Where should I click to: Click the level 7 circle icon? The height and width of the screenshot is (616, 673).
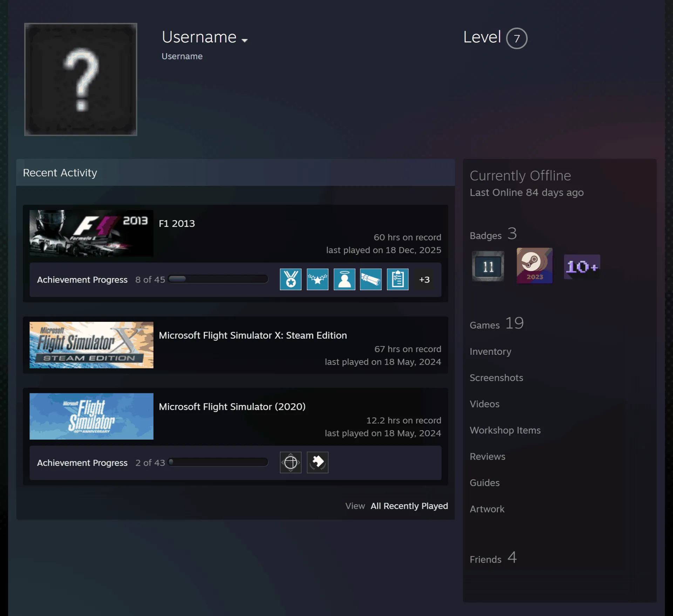click(x=517, y=38)
